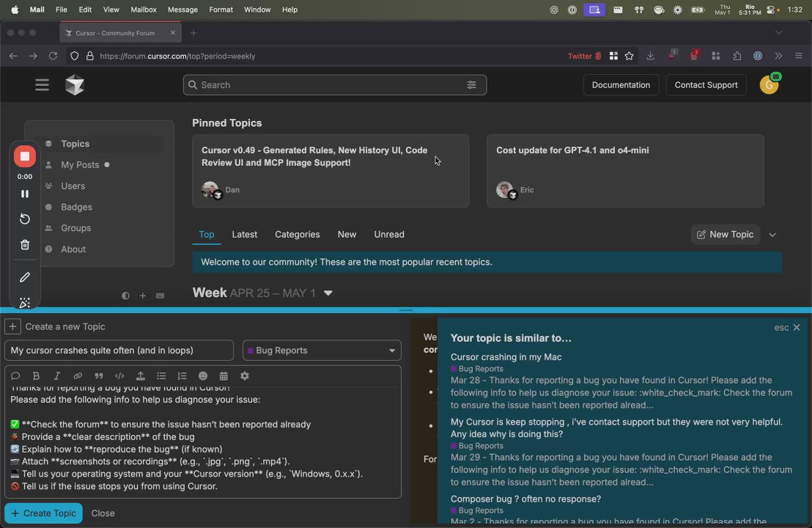
Task: Restart the recording with the rewind icon
Action: (24, 219)
